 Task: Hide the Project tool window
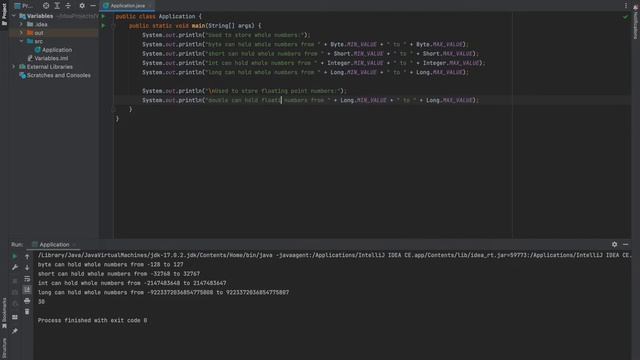(x=93, y=6)
